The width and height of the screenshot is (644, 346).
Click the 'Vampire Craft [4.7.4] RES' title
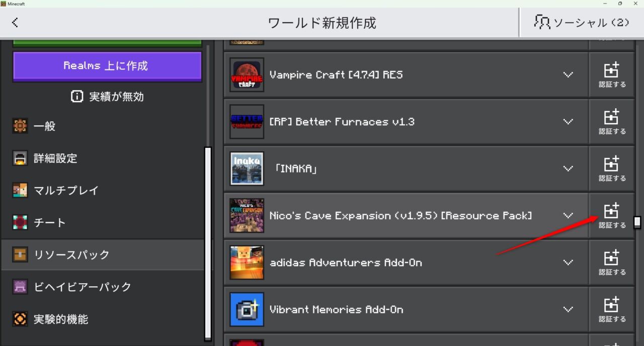pyautogui.click(x=336, y=75)
